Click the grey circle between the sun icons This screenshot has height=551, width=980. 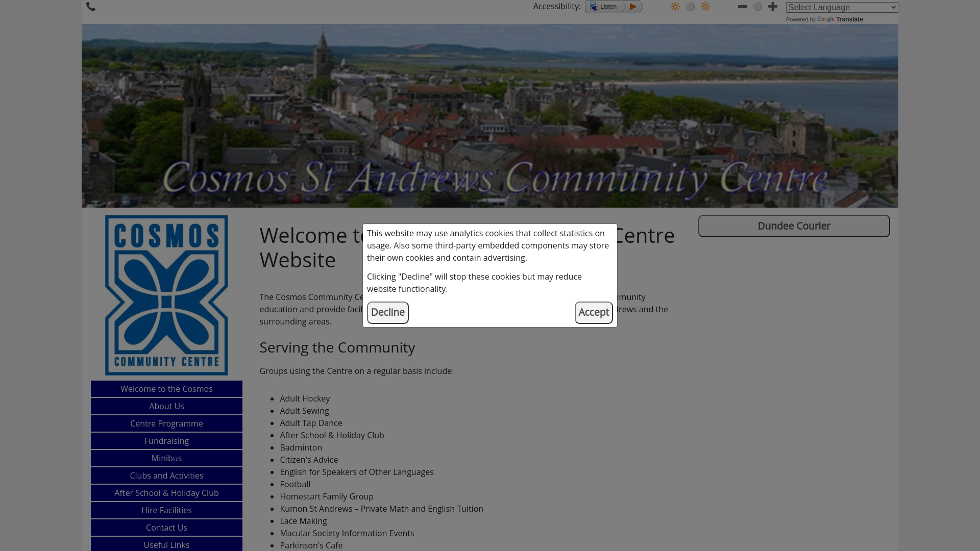[691, 7]
